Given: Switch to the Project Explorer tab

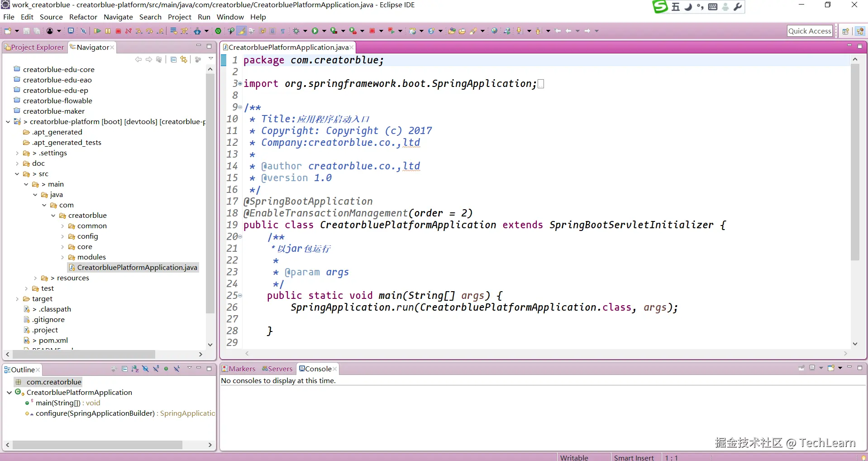Looking at the screenshot, I should tap(34, 47).
